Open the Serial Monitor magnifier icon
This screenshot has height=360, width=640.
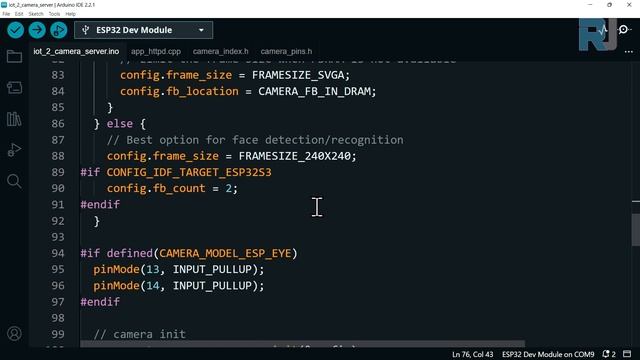(x=624, y=30)
